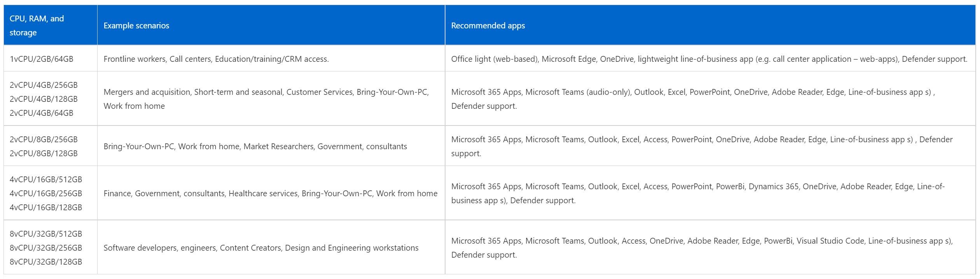
Task: Click the 2vCPU/8GB/128GB configuration text
Action: click(x=44, y=153)
